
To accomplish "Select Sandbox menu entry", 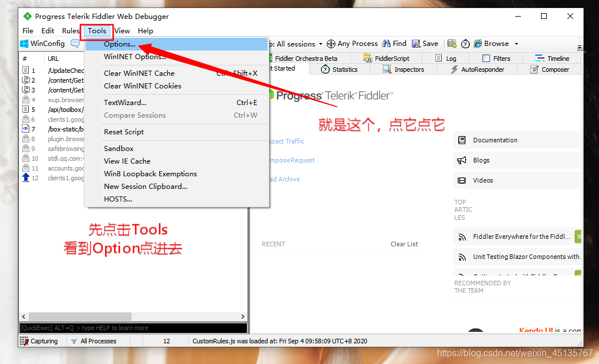I will [x=176, y=148].
